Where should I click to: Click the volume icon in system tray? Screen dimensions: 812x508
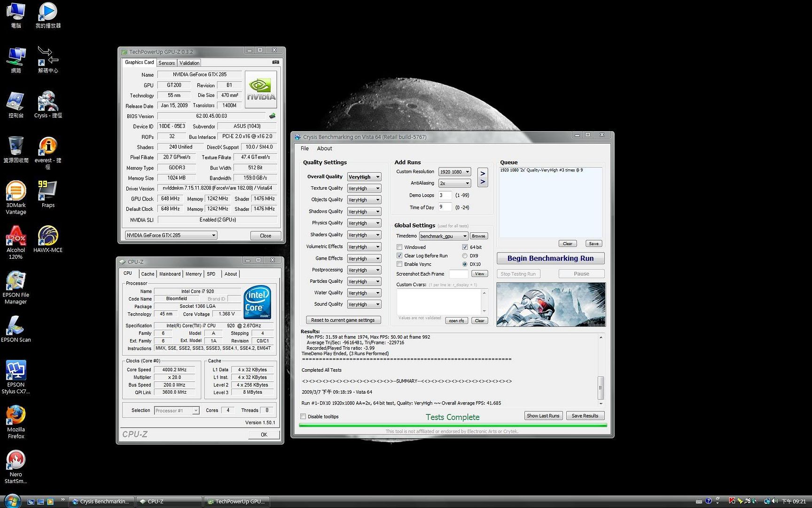pos(774,501)
